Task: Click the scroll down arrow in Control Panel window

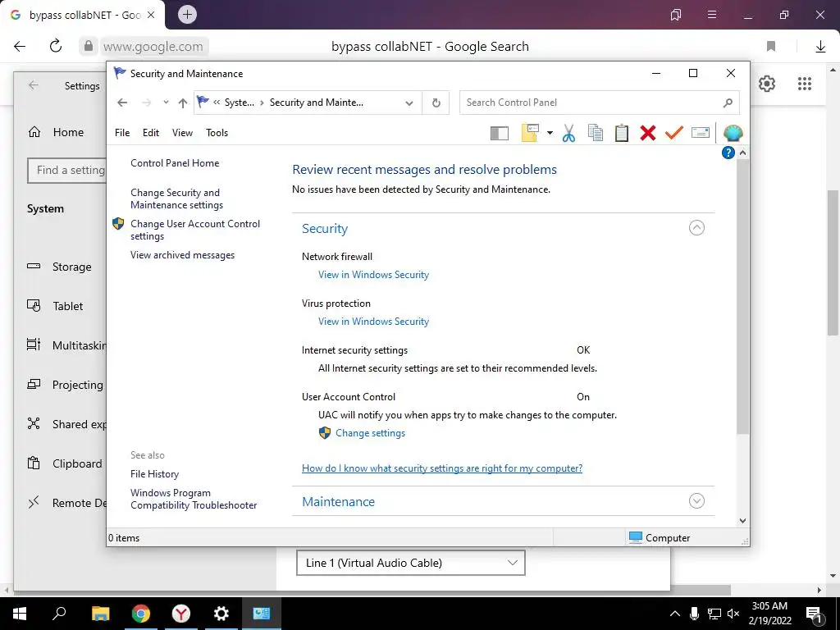Action: (x=742, y=521)
